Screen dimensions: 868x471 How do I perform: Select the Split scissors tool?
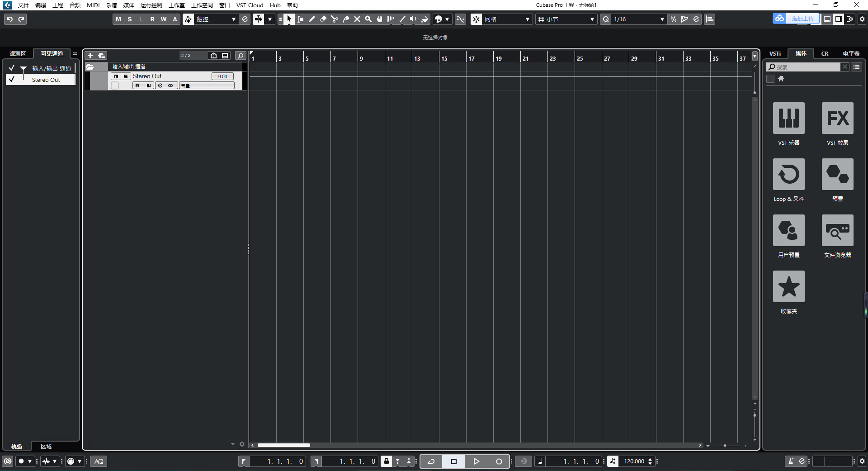pos(335,19)
